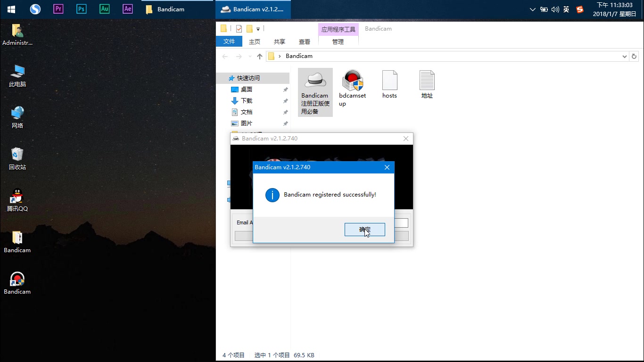Screen dimensions: 644x362
Task: Click the properties quick access toolbar icon
Action: [x=239, y=29]
